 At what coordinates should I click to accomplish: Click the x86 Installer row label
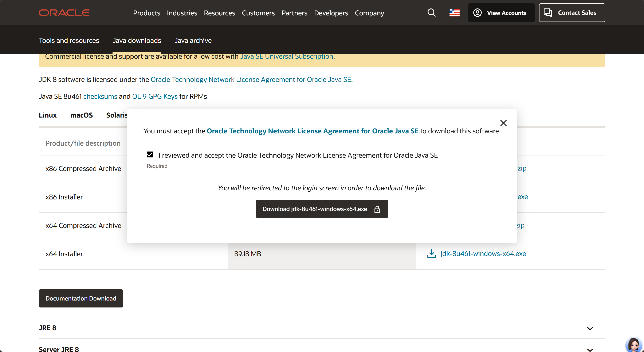click(64, 197)
